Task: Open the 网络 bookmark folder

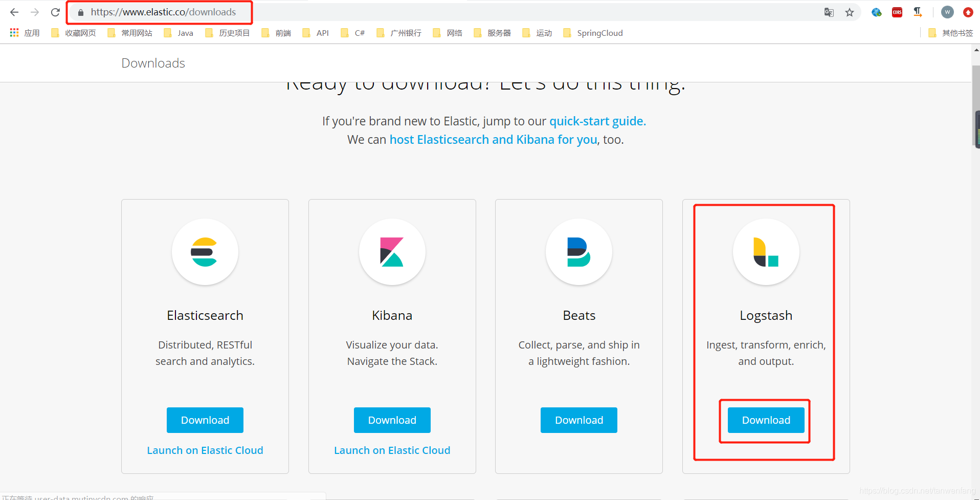Action: click(x=448, y=33)
